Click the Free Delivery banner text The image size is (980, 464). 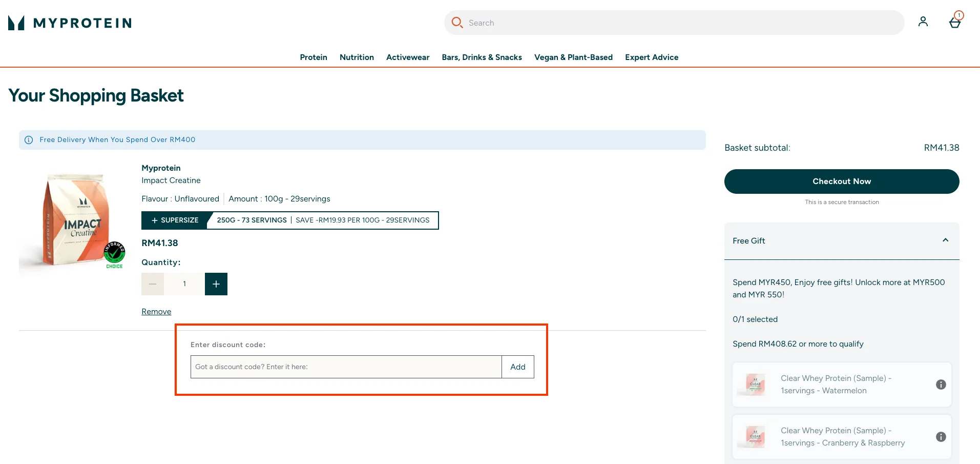[x=117, y=140]
